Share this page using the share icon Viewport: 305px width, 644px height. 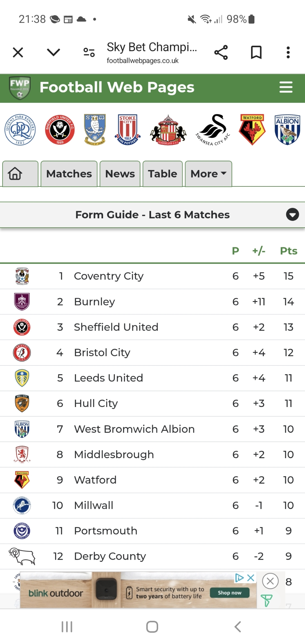(221, 52)
